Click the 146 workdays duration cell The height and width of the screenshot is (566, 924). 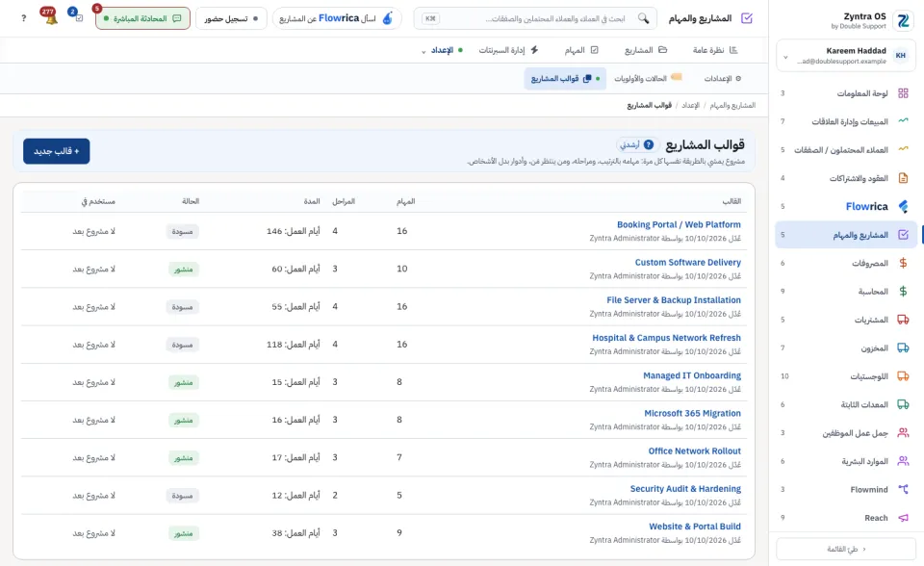point(293,231)
